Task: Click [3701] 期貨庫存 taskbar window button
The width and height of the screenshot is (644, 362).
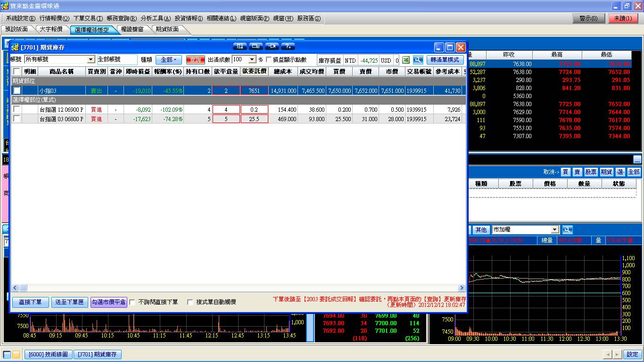Action: tap(98, 354)
